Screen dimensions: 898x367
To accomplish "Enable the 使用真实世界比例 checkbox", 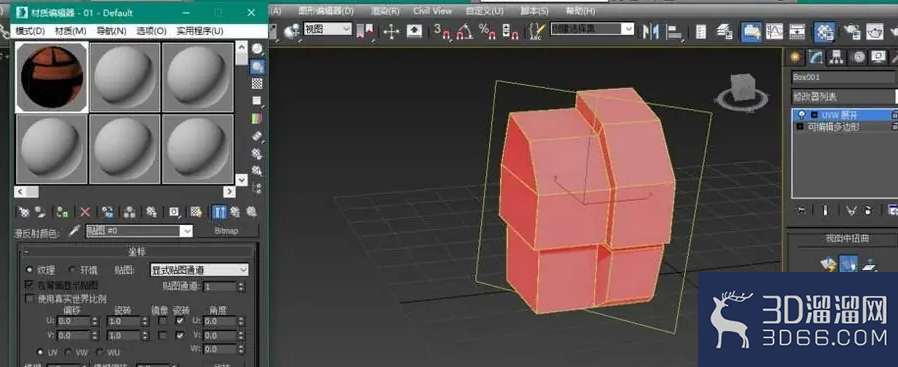I will click(29, 299).
